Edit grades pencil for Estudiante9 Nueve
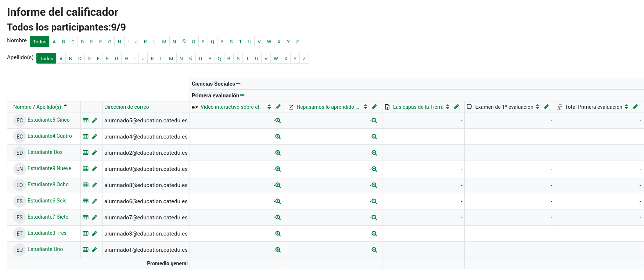The height and width of the screenshot is (280, 644). tap(94, 169)
